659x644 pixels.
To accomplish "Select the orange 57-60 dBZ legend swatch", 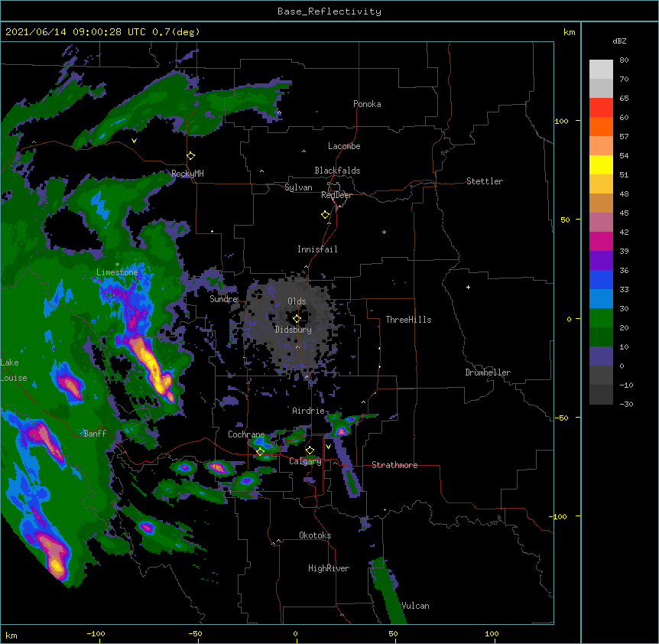I will pos(601,126).
